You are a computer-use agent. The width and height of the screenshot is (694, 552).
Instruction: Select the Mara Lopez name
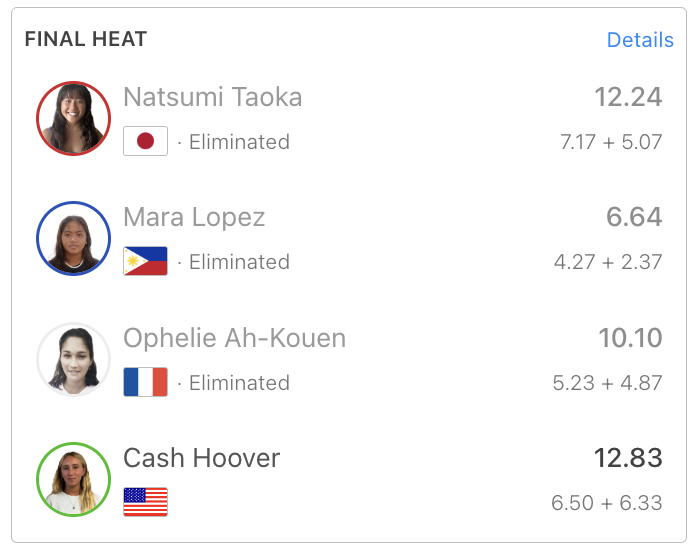coord(194,217)
